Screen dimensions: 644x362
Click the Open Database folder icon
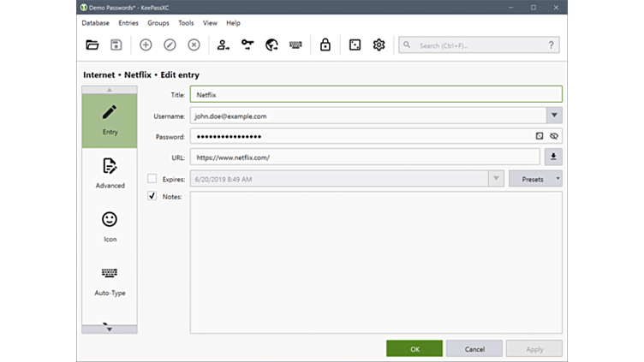[x=92, y=45]
